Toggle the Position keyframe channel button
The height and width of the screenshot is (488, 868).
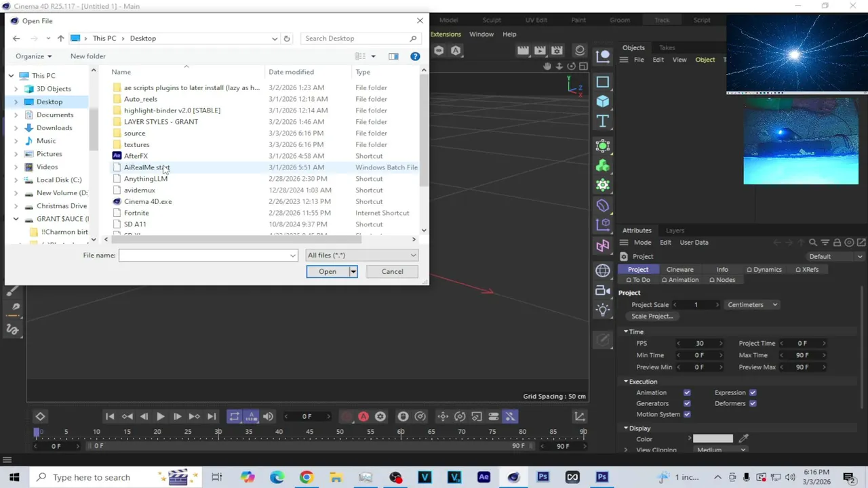click(443, 416)
